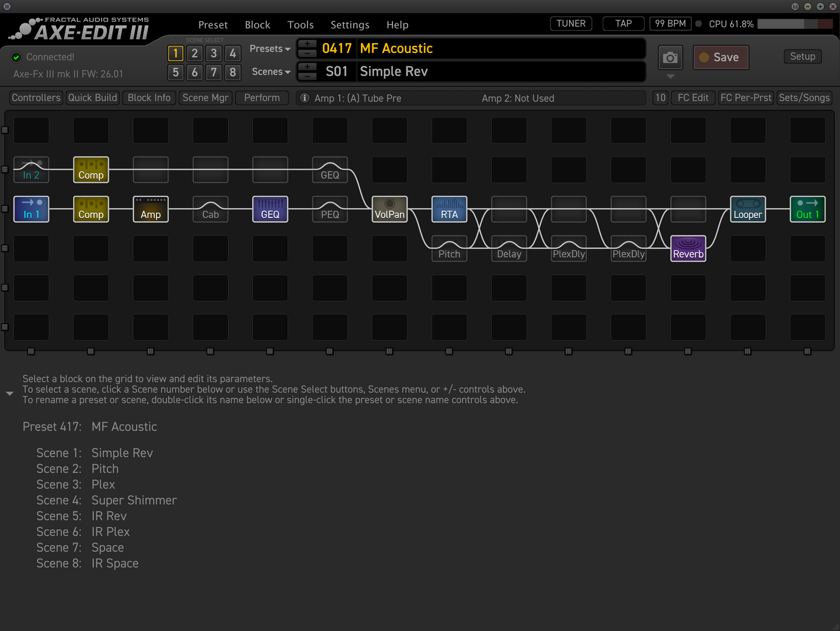840x631 pixels.
Task: Open Sets/Songs
Action: [805, 98]
